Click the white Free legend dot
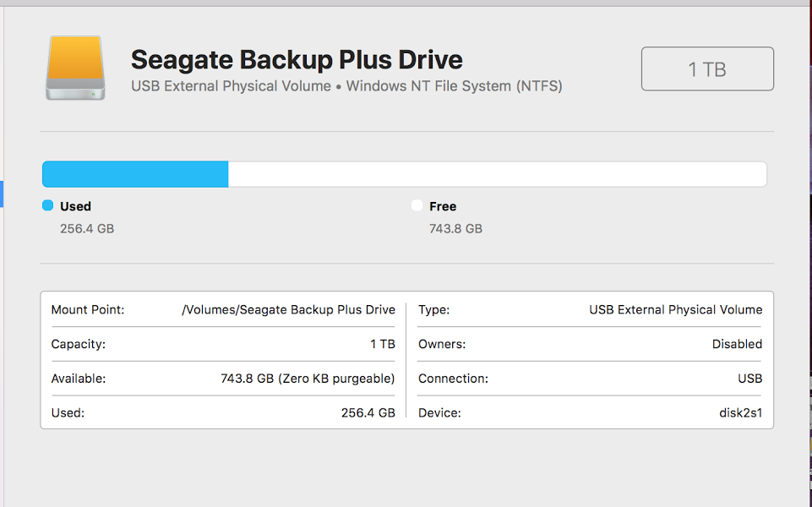 [417, 205]
